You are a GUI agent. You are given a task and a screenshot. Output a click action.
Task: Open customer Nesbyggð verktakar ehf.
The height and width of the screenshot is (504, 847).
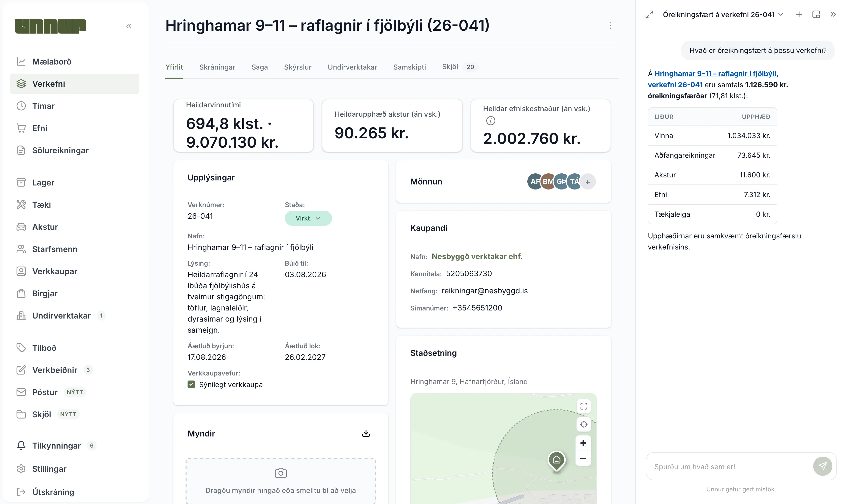(x=477, y=257)
